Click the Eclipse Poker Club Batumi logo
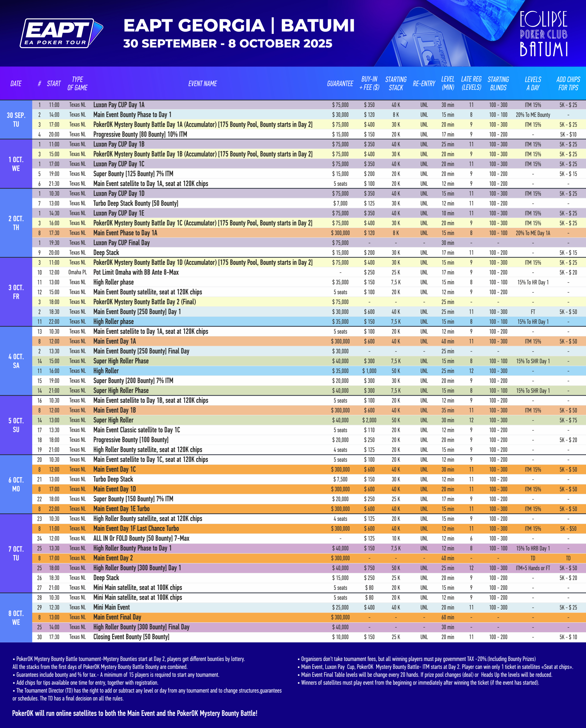Image resolution: width=586 pixels, height=728 pixels. click(543, 33)
